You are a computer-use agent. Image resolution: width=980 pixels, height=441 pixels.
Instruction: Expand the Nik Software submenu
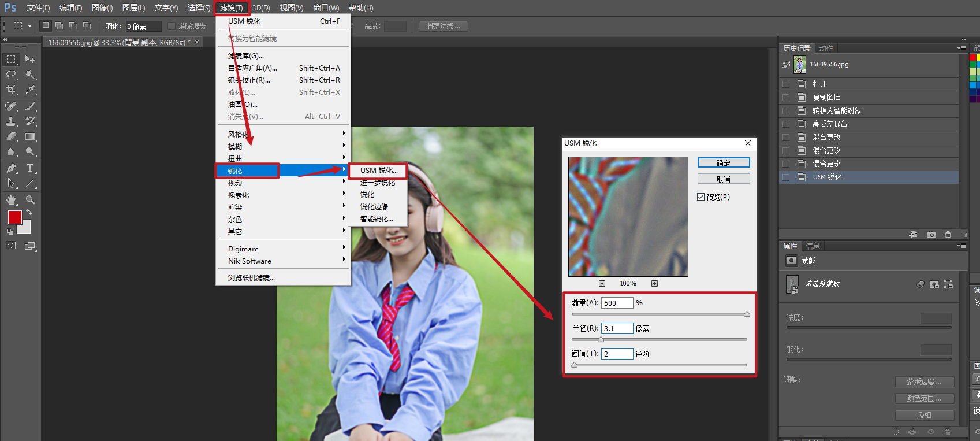click(284, 261)
